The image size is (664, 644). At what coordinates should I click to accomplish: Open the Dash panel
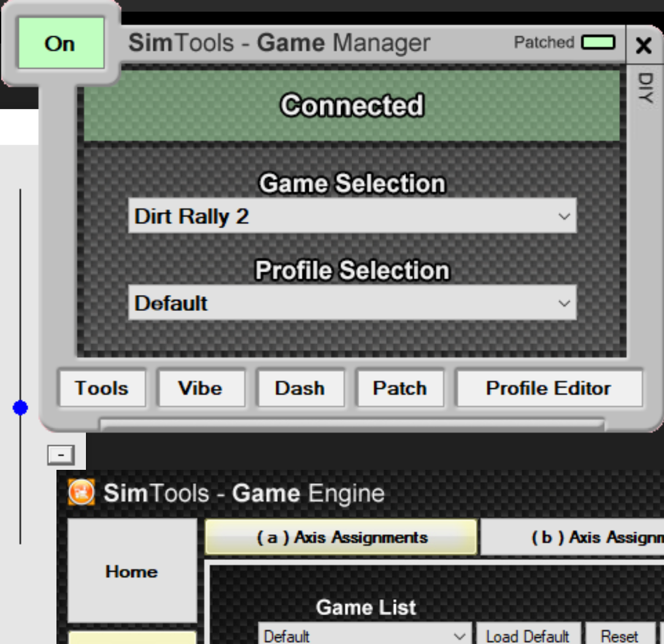pos(300,388)
